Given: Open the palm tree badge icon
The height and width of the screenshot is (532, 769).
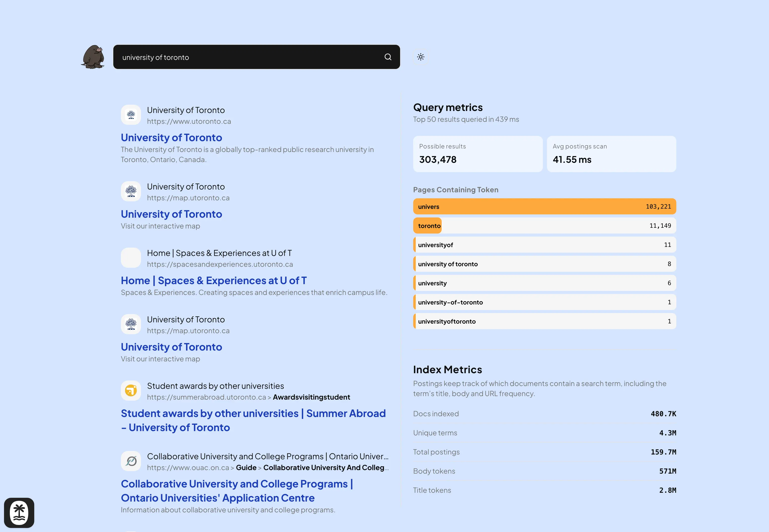Looking at the screenshot, I should 19,513.
